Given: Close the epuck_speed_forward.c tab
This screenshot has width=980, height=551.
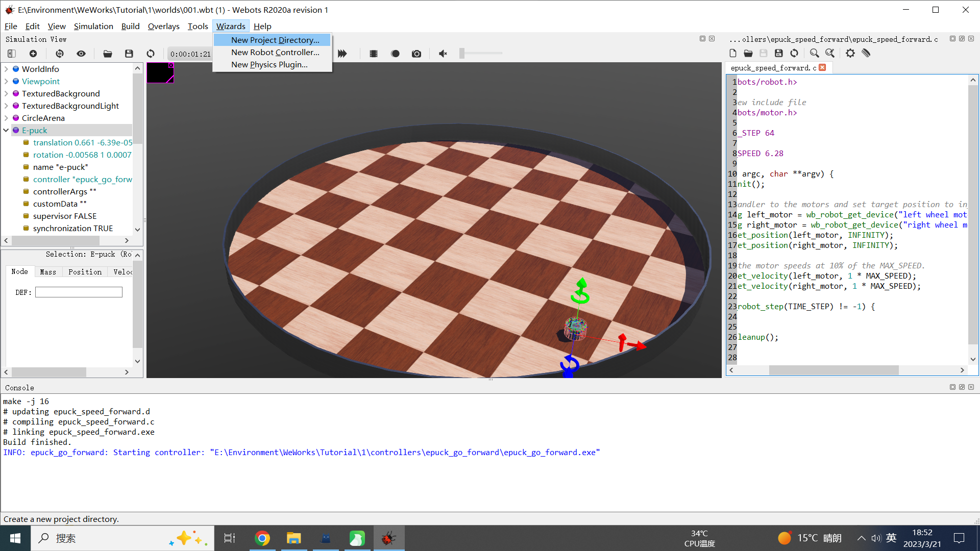Looking at the screenshot, I should pos(822,67).
